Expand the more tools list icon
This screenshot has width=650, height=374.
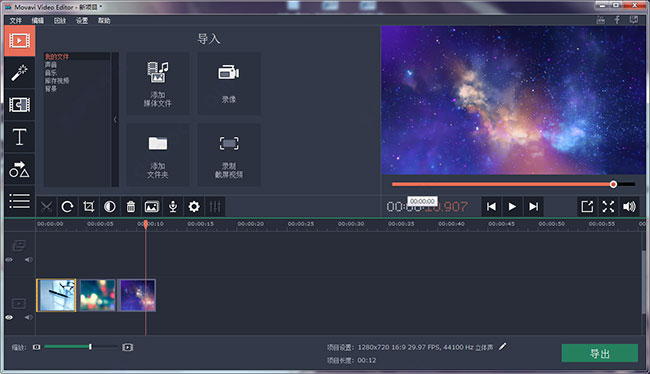[x=19, y=201]
